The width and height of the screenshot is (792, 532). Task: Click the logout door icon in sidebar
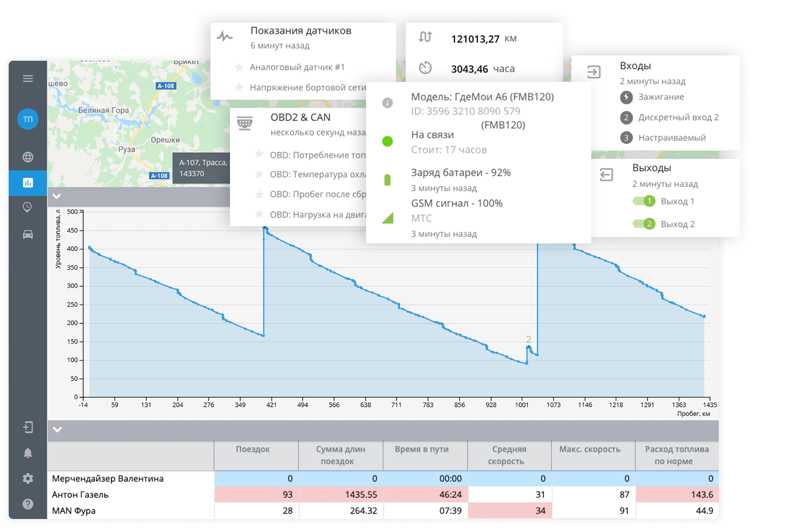pos(28,427)
